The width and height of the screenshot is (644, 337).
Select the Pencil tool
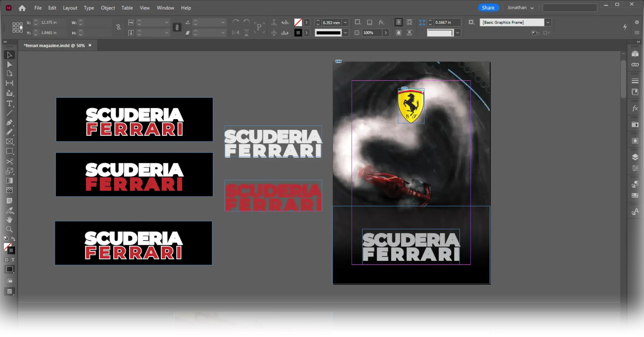[x=9, y=132]
